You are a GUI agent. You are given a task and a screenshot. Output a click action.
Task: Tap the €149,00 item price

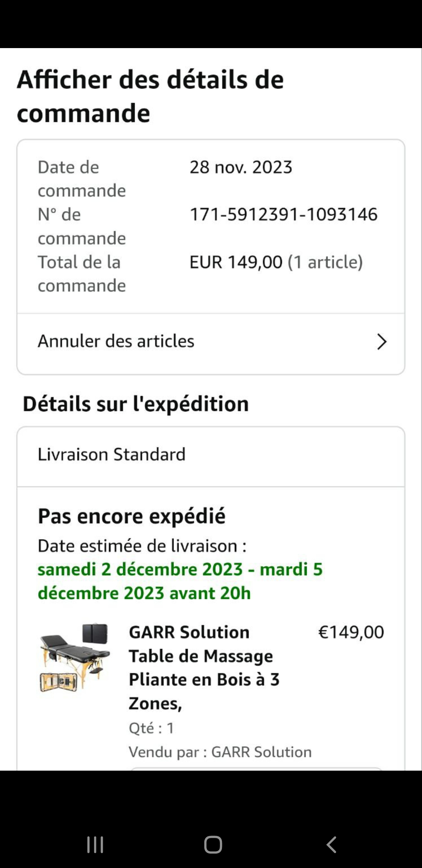(351, 632)
